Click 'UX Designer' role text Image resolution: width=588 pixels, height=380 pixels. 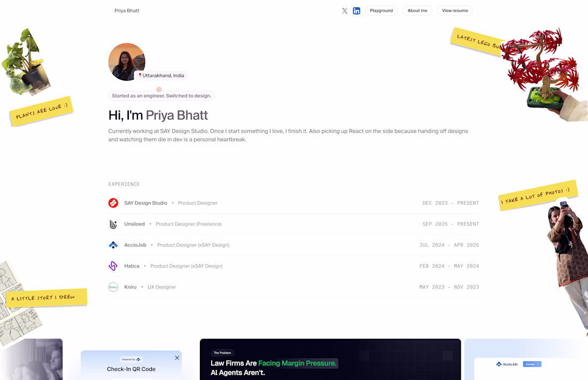[161, 287]
